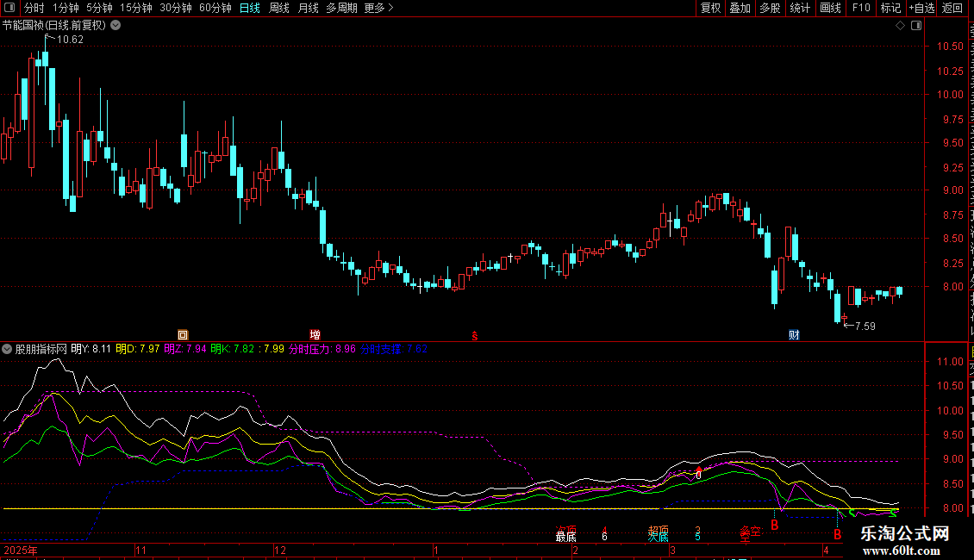
Task: Click the 多空 signal label in indicator
Action: 750,532
